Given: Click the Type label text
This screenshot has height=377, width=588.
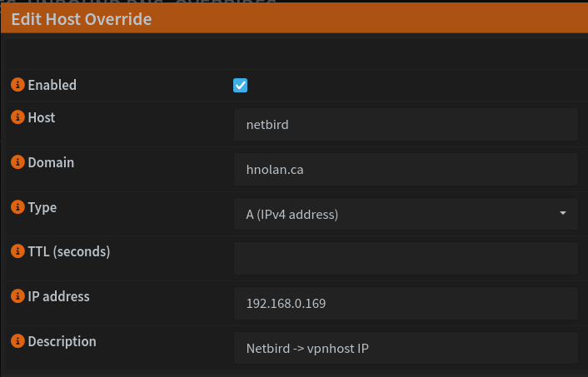Looking at the screenshot, I should tap(42, 207).
